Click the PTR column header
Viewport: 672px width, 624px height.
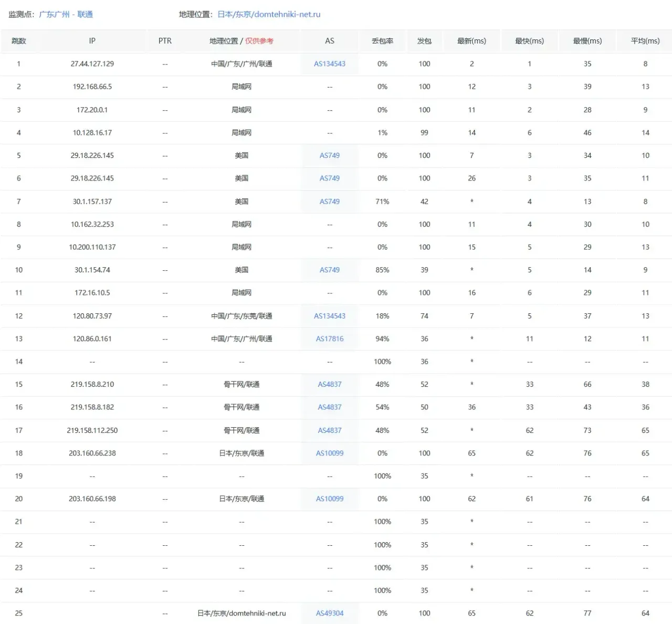click(x=165, y=41)
